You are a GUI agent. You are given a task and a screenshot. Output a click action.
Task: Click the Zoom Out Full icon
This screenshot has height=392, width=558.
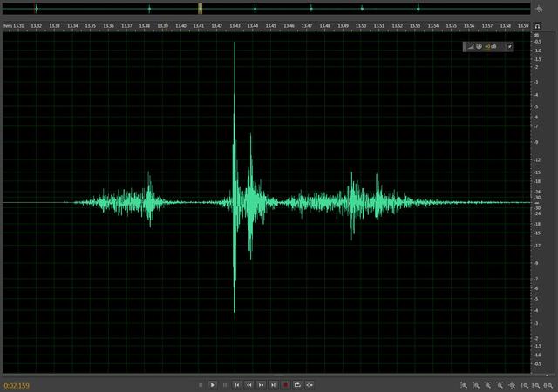[512, 385]
